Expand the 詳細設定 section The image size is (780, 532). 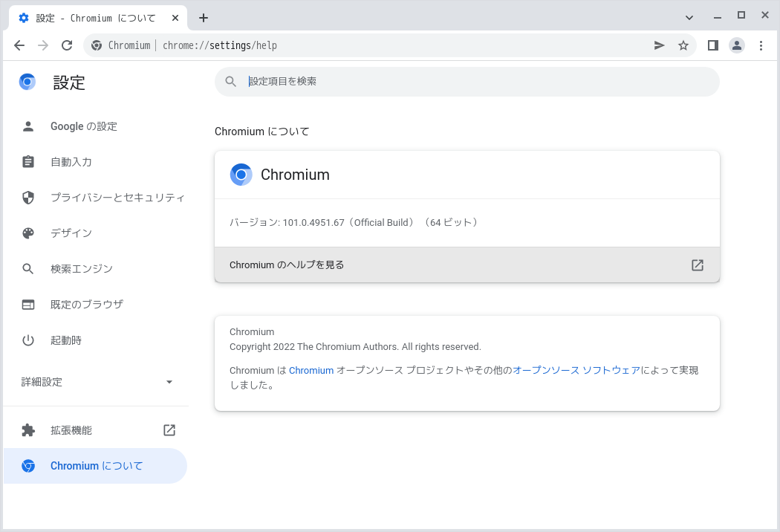97,382
